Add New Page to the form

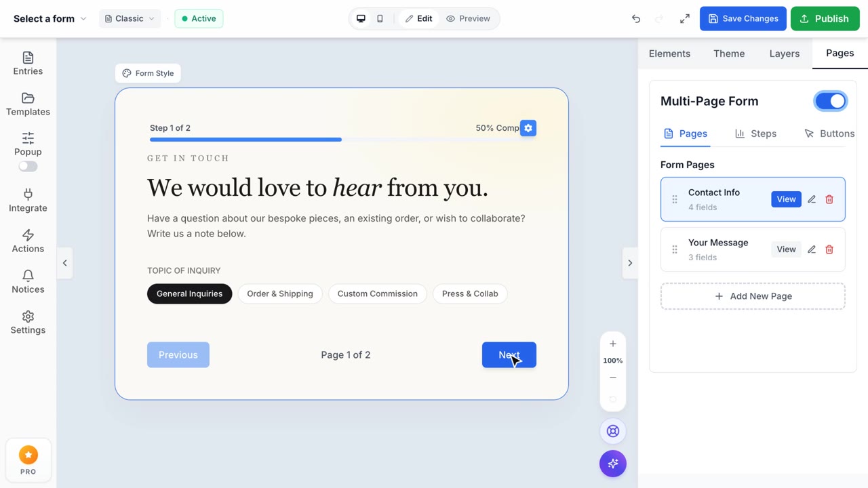pos(753,296)
